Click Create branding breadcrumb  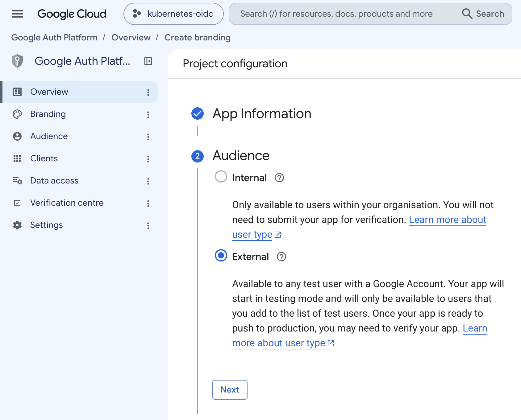tap(198, 38)
